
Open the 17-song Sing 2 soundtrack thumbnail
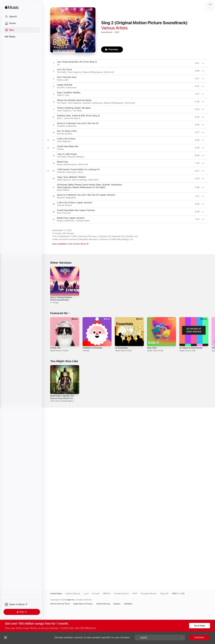pyautogui.click(x=65, y=281)
